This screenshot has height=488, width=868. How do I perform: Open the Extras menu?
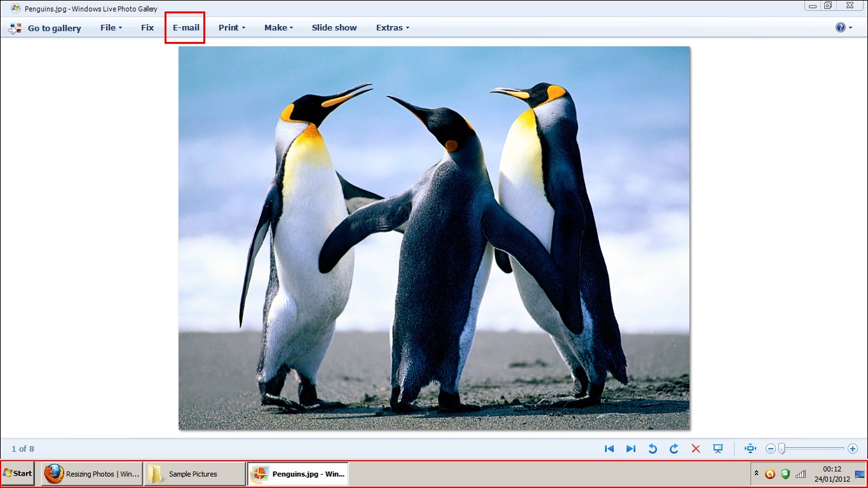pos(392,27)
